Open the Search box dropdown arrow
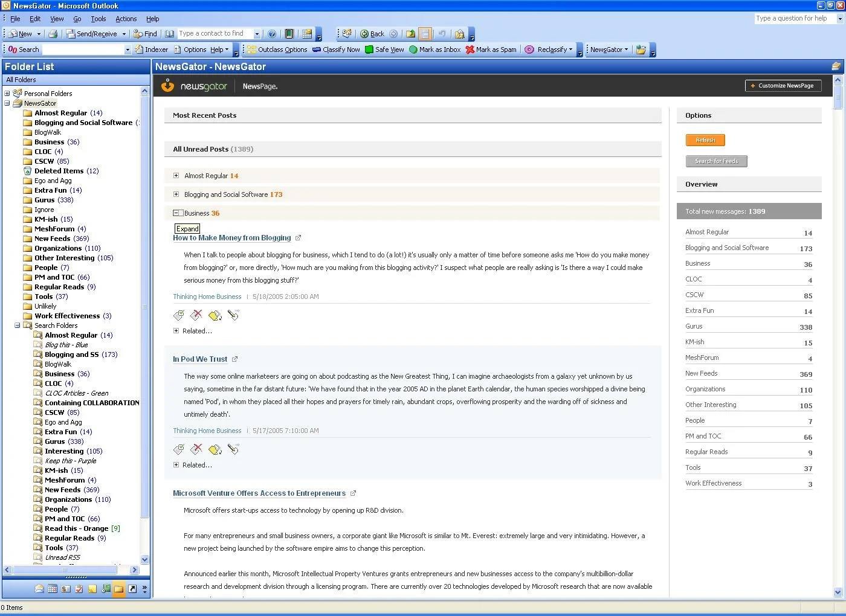The image size is (846, 616). (128, 50)
